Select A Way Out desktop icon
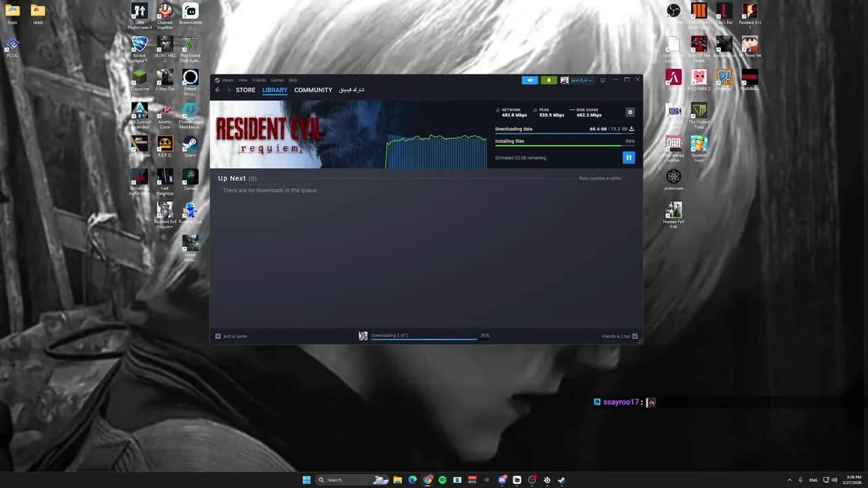868x488 pixels. (x=165, y=81)
